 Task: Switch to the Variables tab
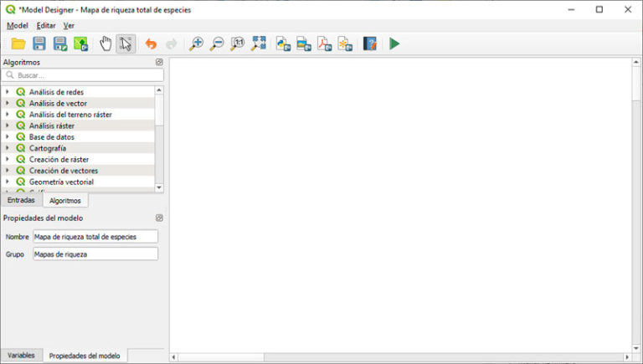pyautogui.click(x=21, y=355)
